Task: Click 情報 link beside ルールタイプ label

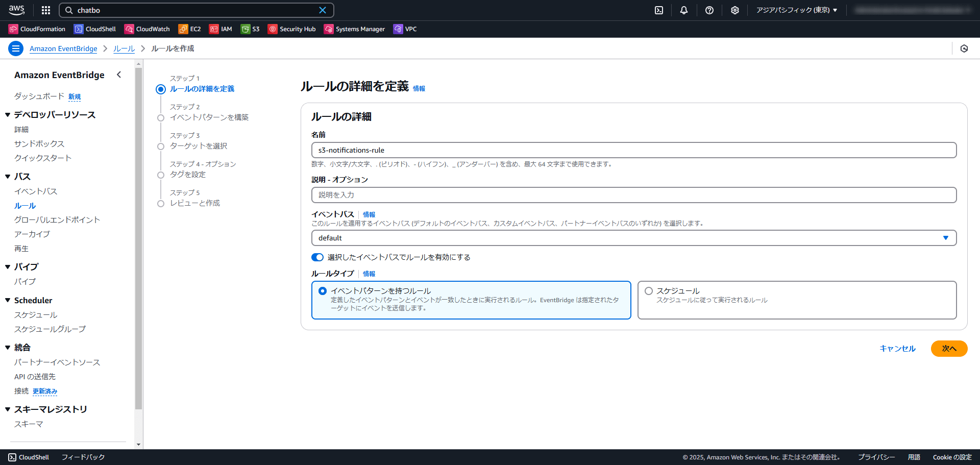Action: tap(369, 274)
